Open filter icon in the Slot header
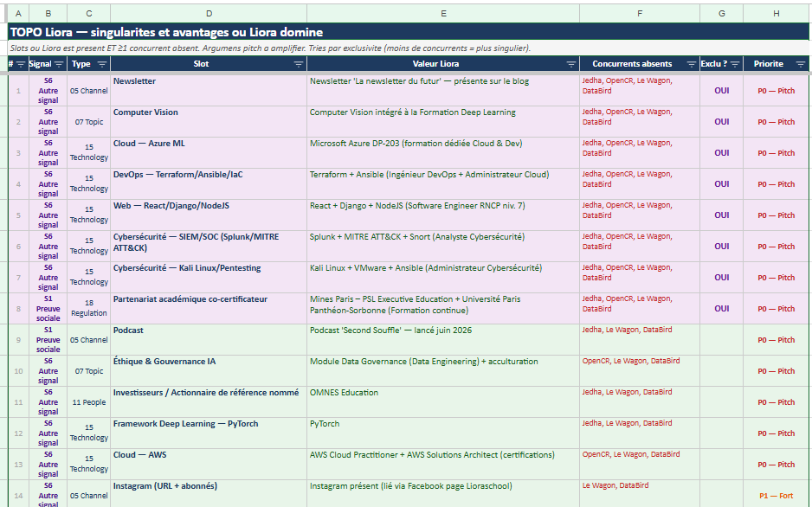Image resolution: width=812 pixels, height=507 pixels. point(299,64)
